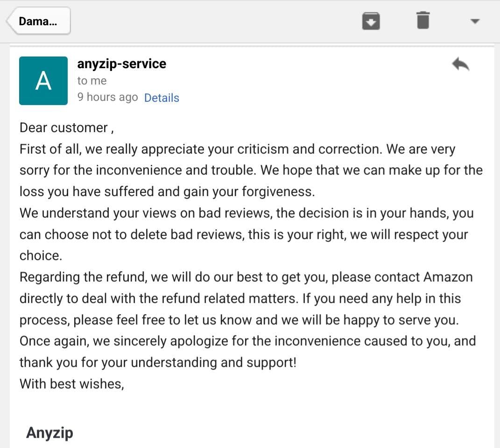The image size is (500, 448).
Task: Reply using the arrow icon
Action: [x=460, y=64]
